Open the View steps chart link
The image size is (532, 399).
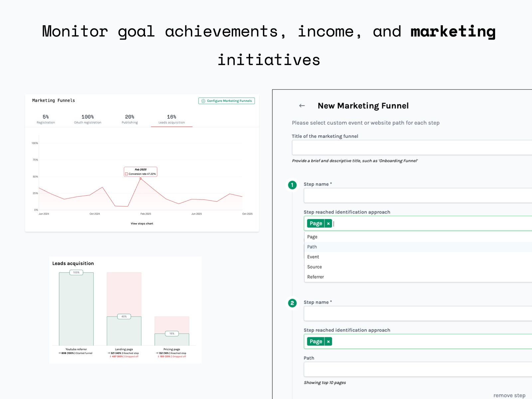point(142,223)
